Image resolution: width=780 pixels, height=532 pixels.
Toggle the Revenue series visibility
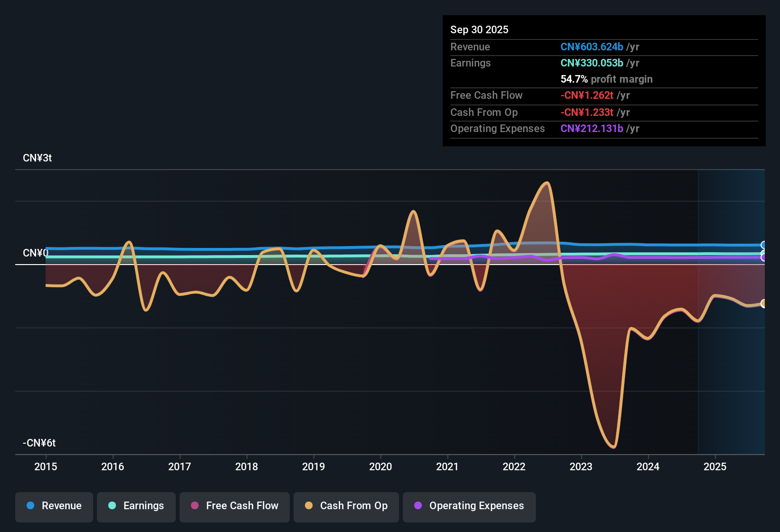click(54, 506)
